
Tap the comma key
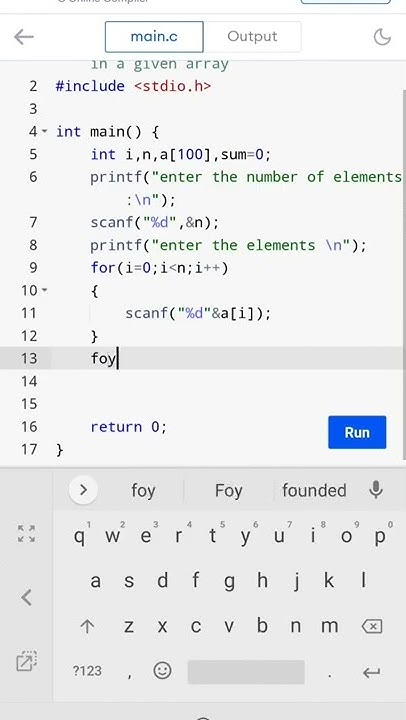coord(130,673)
